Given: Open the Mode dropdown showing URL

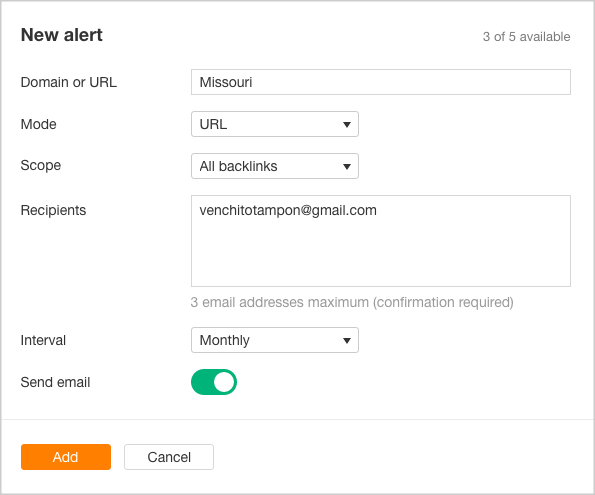Looking at the screenshot, I should pos(275,124).
